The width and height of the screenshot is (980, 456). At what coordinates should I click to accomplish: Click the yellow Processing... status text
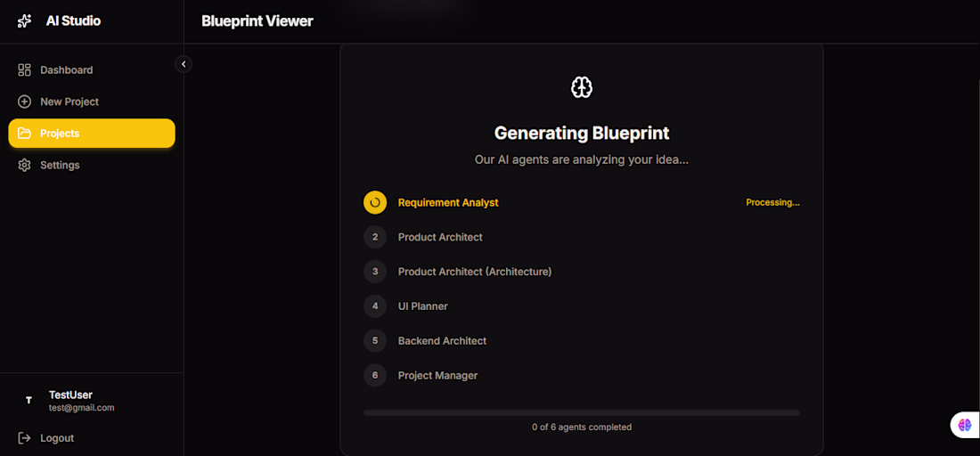coord(772,202)
